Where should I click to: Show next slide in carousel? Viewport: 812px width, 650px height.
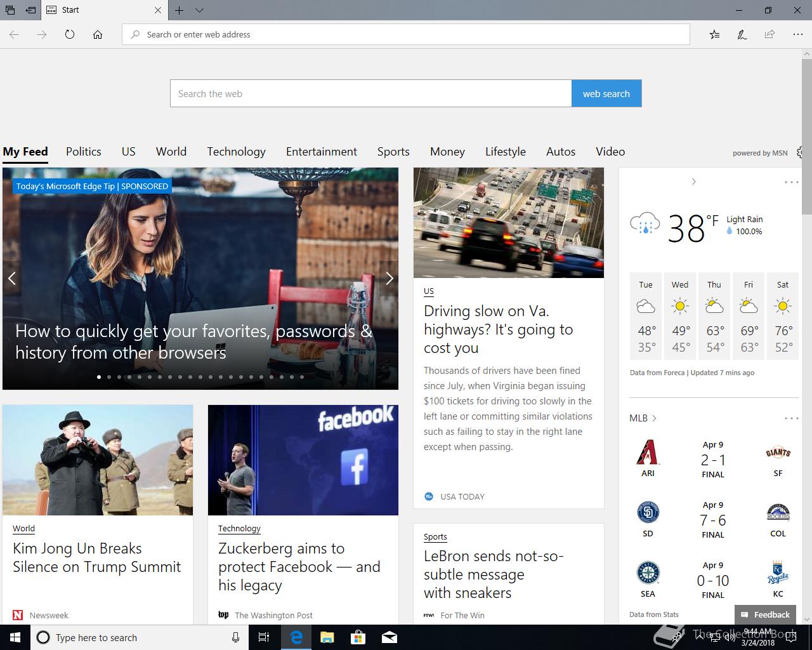pyautogui.click(x=389, y=278)
